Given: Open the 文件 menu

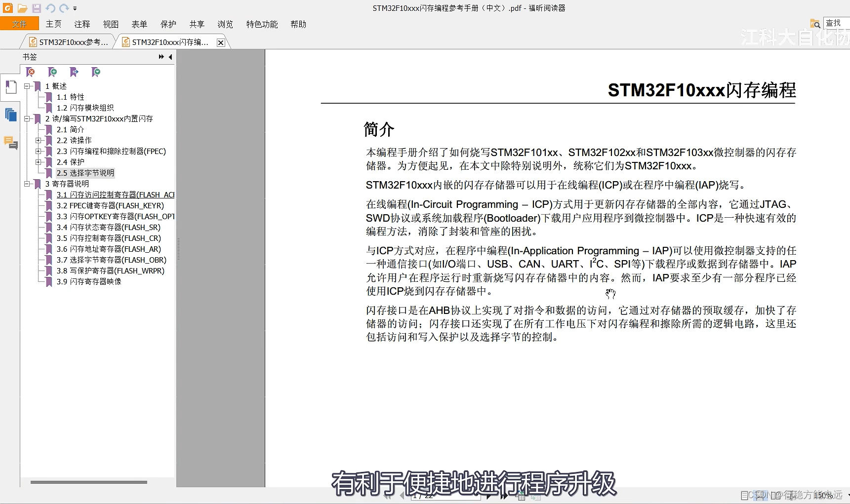Looking at the screenshot, I should coord(19,24).
